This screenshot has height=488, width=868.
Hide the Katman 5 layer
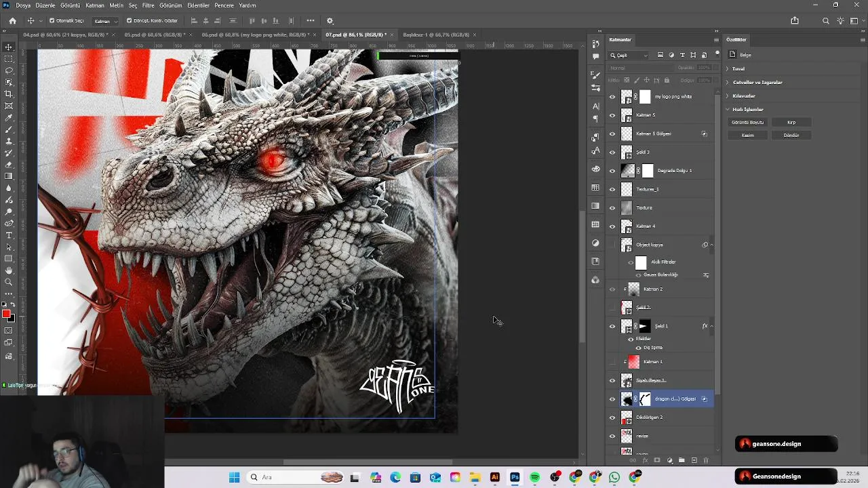click(x=612, y=115)
